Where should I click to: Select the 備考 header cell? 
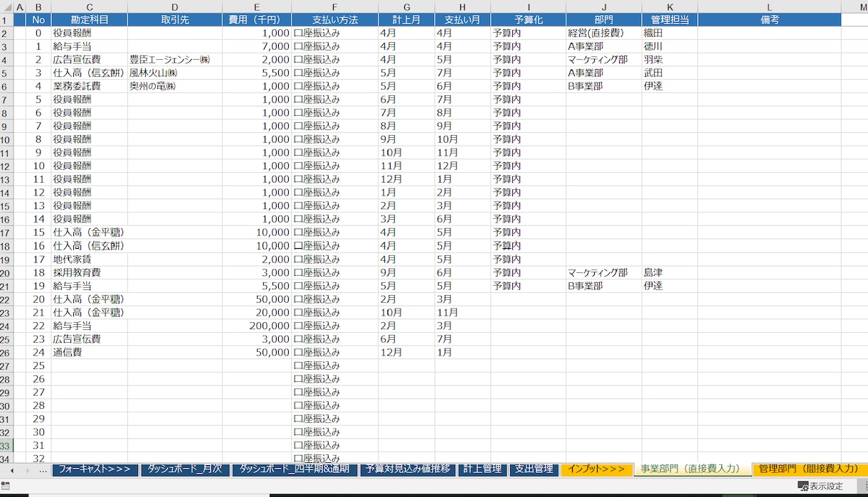coord(769,20)
